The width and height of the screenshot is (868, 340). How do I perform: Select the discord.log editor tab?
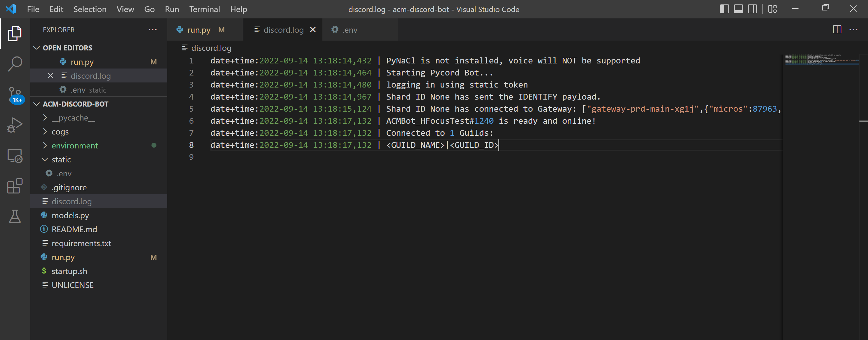pyautogui.click(x=282, y=29)
